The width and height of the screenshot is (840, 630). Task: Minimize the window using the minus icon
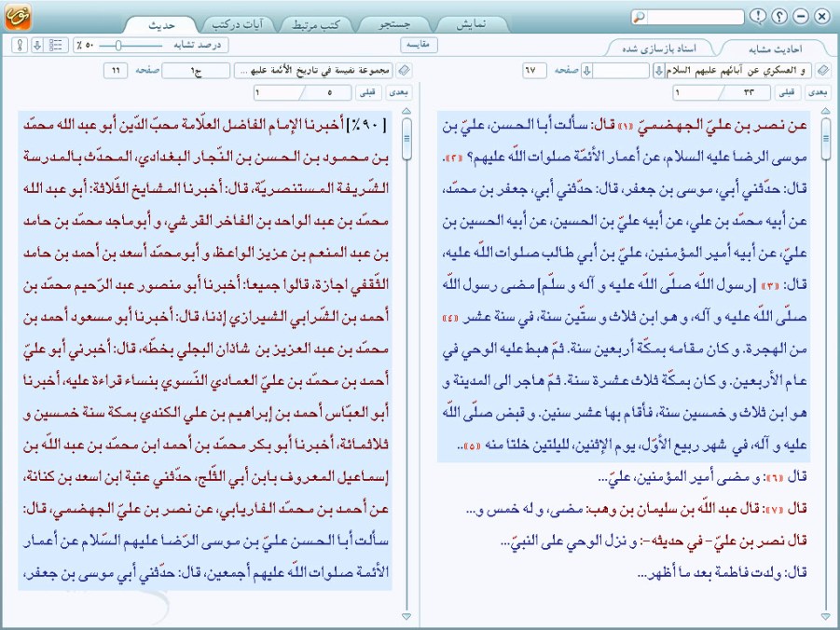pos(801,17)
